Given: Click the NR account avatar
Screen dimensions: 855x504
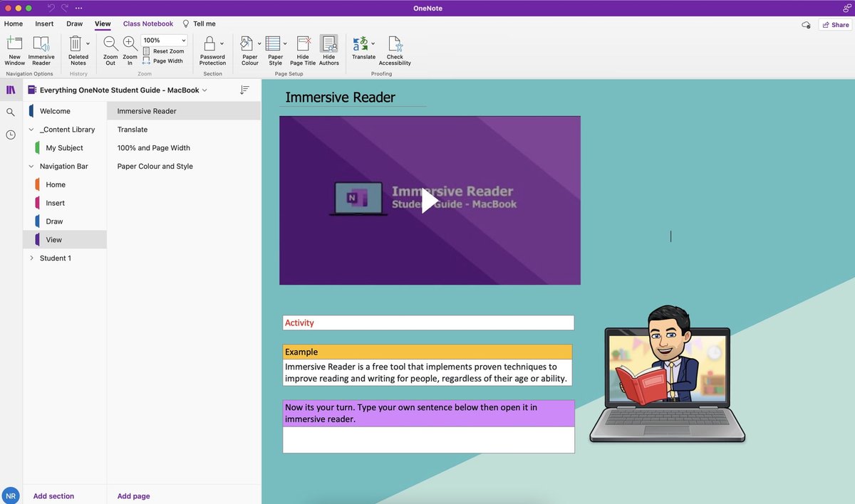Looking at the screenshot, I should click(11, 496).
